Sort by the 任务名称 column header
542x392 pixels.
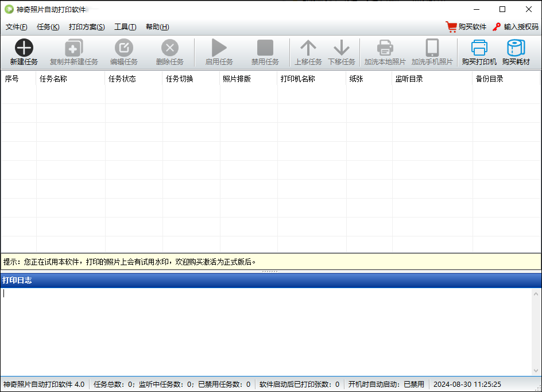click(x=71, y=79)
